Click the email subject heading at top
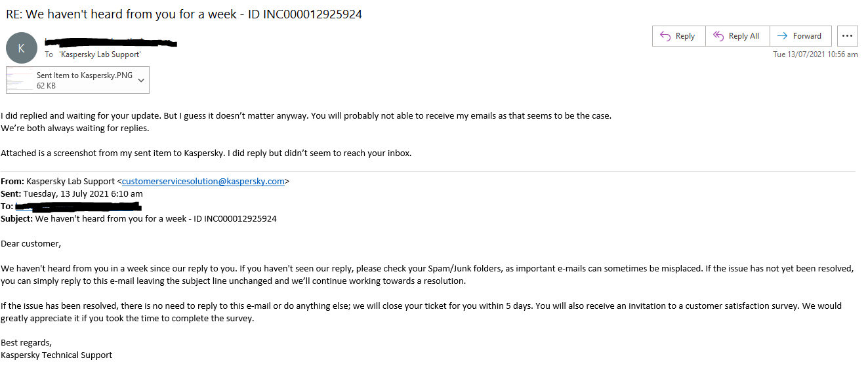This screenshot has height=377, width=868. click(184, 14)
